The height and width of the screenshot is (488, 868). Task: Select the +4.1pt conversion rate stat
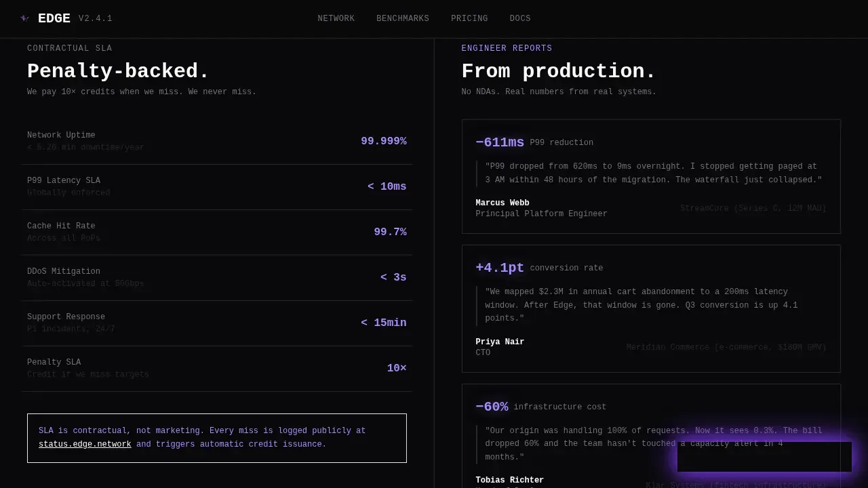click(x=500, y=268)
